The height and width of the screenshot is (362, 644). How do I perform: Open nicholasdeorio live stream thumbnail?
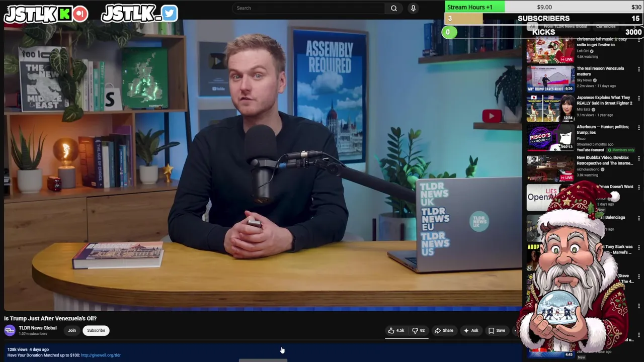pos(550,168)
